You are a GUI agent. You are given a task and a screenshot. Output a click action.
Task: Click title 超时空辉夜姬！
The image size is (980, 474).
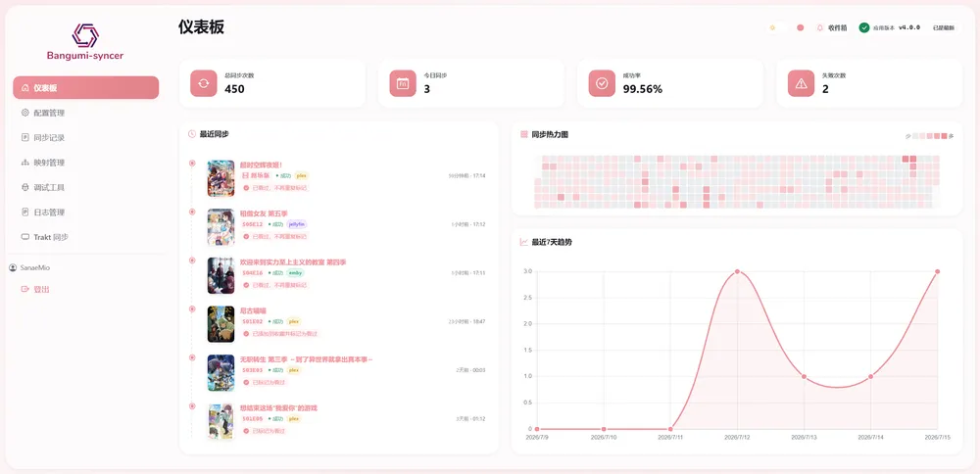(262, 165)
